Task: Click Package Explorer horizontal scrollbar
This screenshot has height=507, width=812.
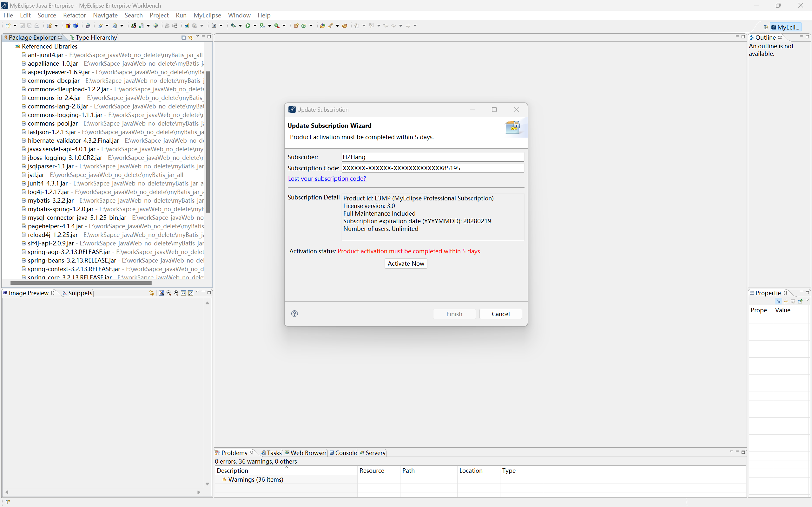Action: [x=81, y=283]
